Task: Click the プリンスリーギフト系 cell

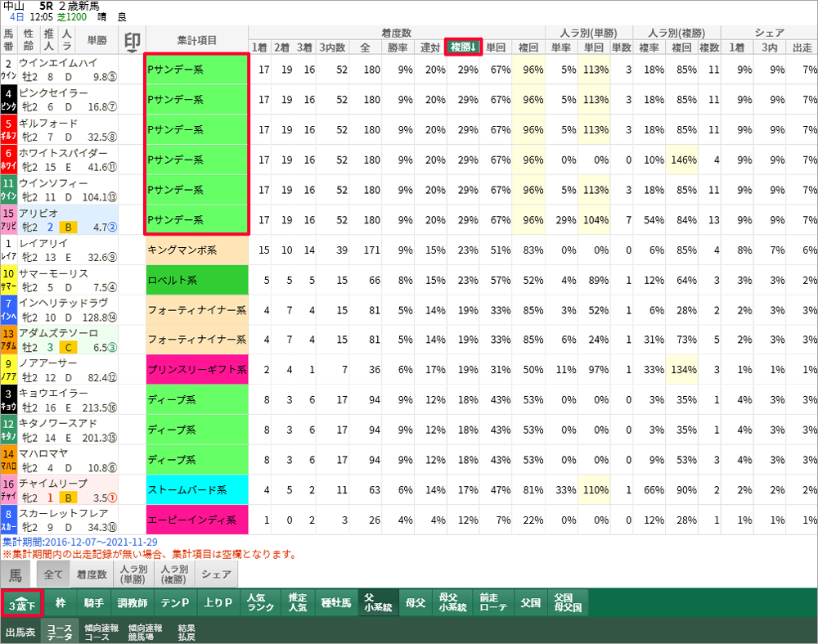Action: click(x=197, y=370)
